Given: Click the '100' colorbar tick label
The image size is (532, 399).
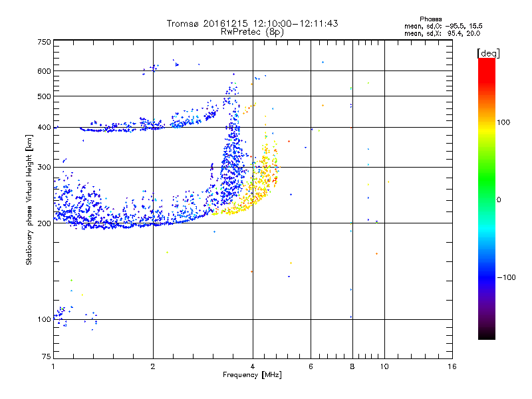Looking at the screenshot, I should pyautogui.click(x=503, y=122).
